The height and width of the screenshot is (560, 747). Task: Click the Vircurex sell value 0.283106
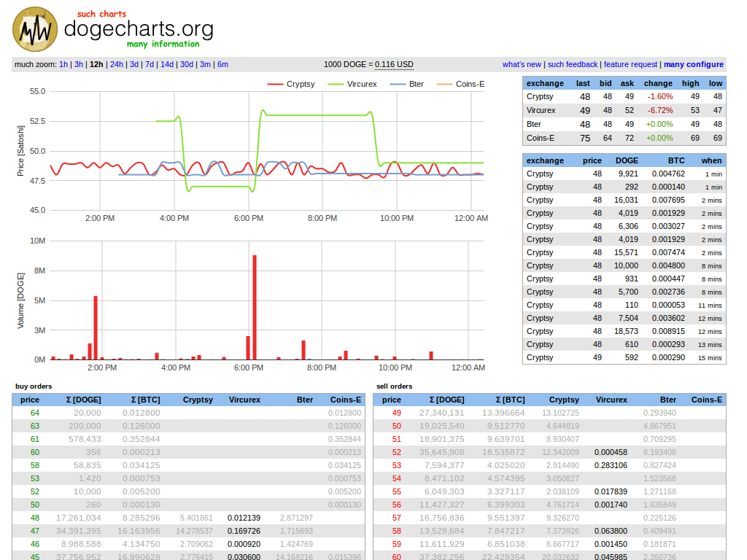pos(611,465)
